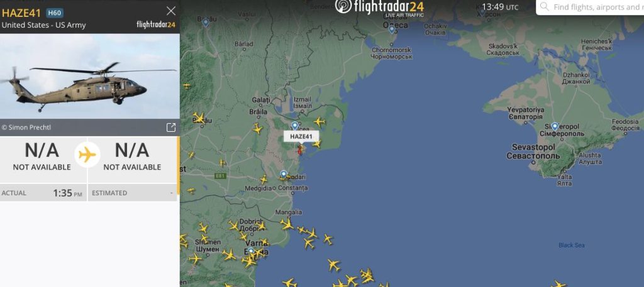Click the Flightradar24 logo at top
Viewport: 644px width, 287px height.
[x=379, y=8]
